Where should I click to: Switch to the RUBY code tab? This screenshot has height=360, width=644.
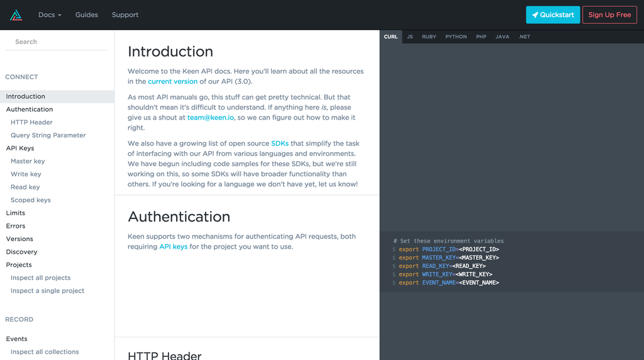pyautogui.click(x=429, y=37)
